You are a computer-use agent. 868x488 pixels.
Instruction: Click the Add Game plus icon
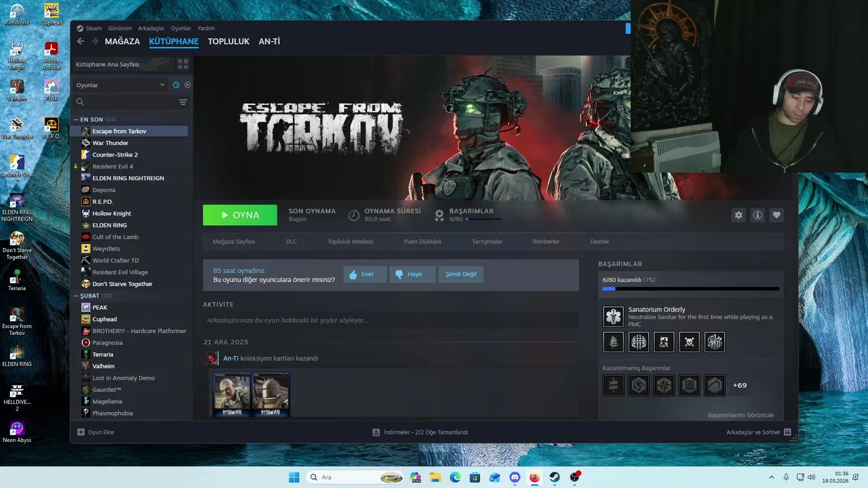pos(81,432)
